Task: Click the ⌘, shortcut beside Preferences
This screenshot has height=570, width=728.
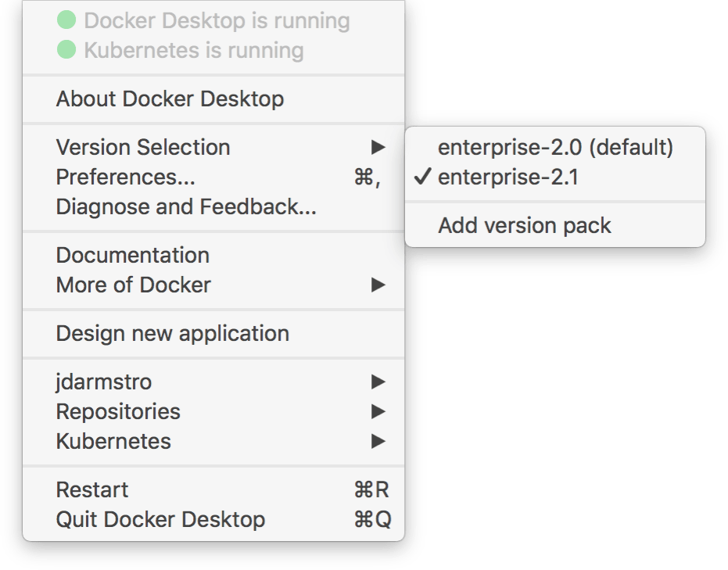Action: 368,177
